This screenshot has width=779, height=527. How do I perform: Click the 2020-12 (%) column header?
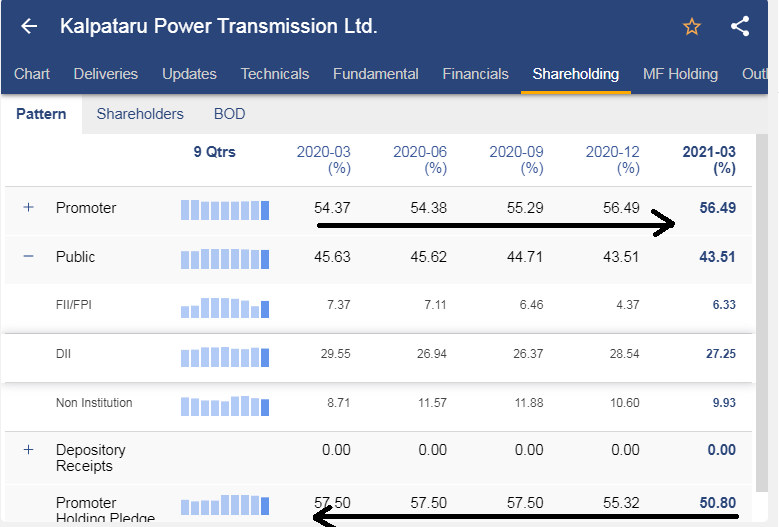[613, 159]
